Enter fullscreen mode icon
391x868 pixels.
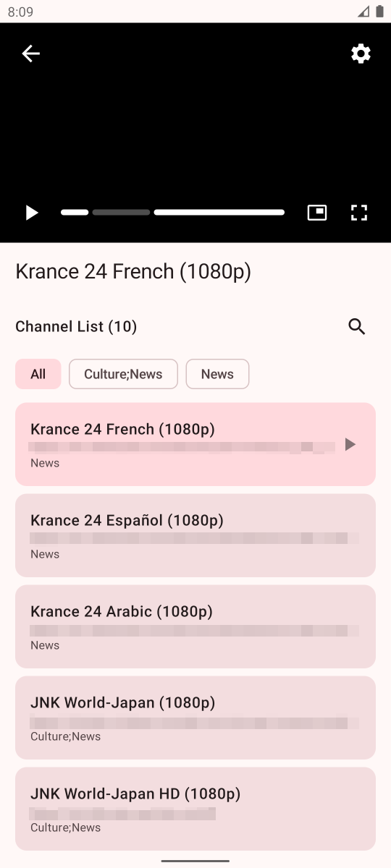(x=359, y=213)
